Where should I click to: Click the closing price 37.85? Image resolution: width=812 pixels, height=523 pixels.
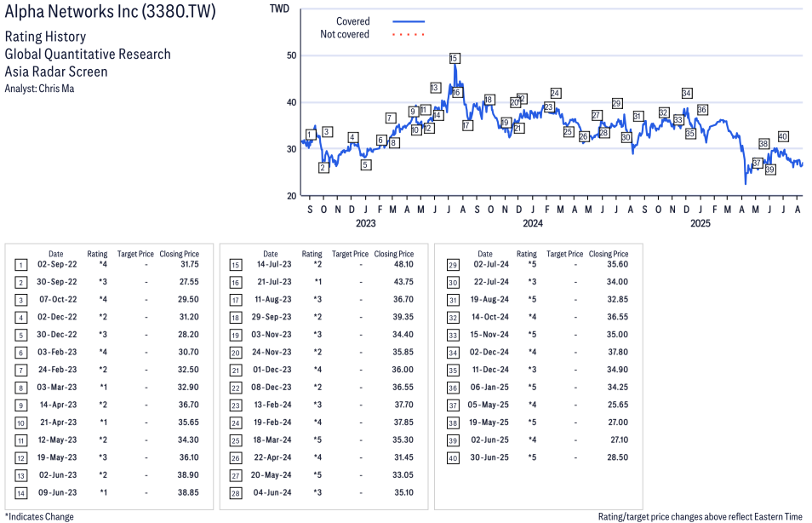click(x=404, y=422)
